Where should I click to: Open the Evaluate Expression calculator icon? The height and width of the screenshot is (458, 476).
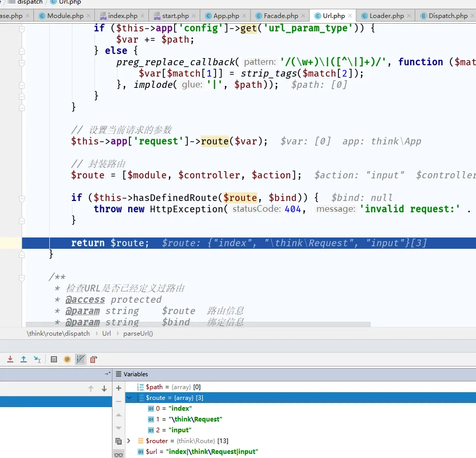click(54, 359)
